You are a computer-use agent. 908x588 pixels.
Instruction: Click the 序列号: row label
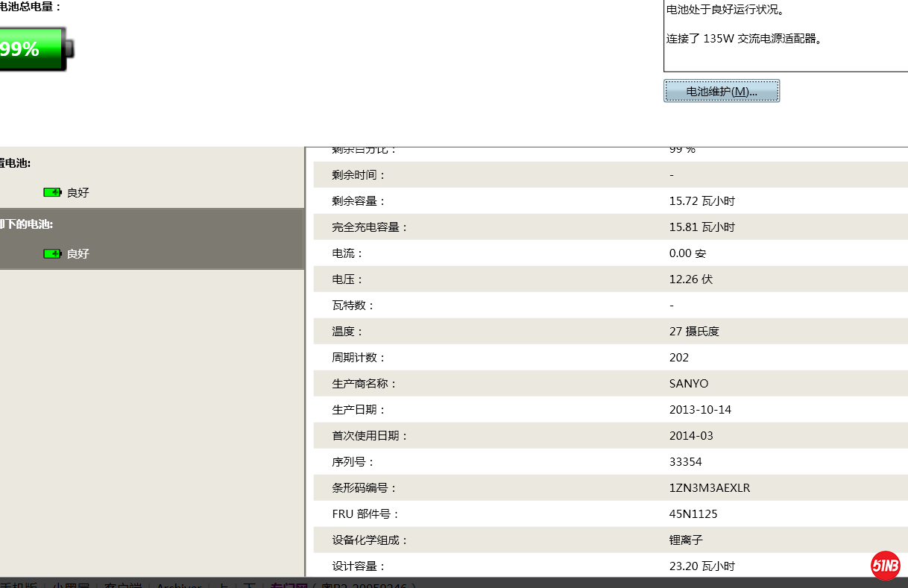353,462
